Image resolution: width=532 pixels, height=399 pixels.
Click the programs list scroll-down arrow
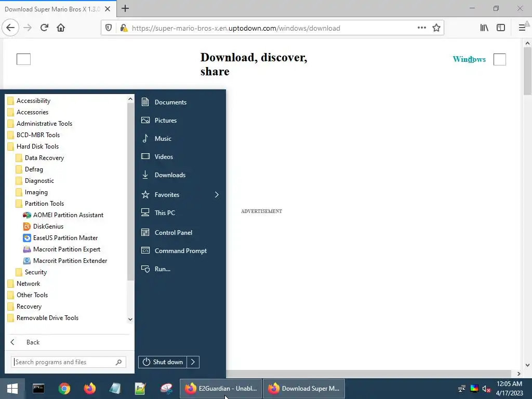click(130, 320)
